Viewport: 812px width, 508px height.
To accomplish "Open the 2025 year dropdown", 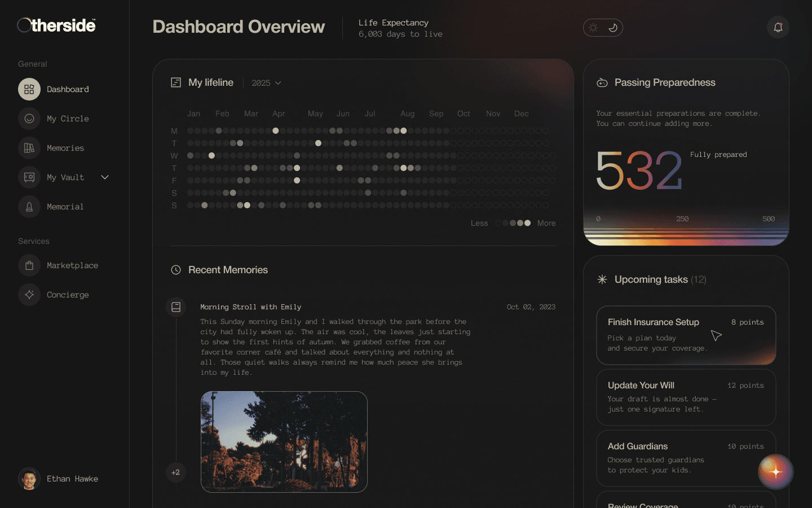I will [x=266, y=83].
